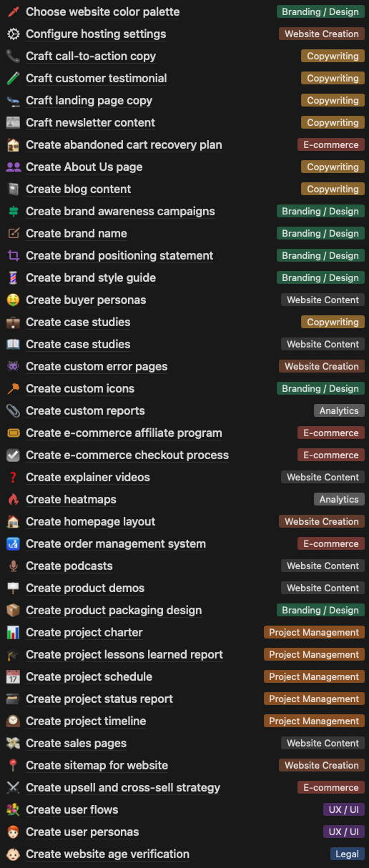The image size is (369, 868).
Task: Click the paperclip icon for Create custom reports
Action: 13,410
